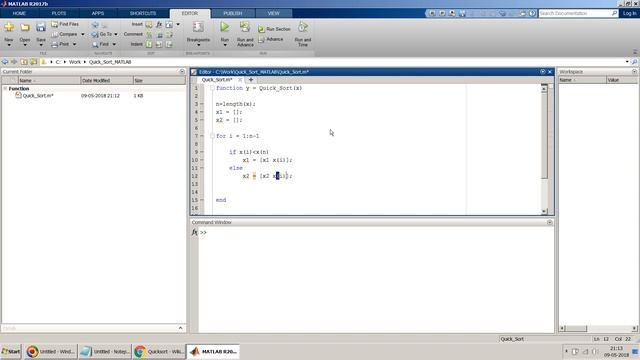This screenshot has height=360, width=640.
Task: Click the Windows Start button
Action: (11, 351)
